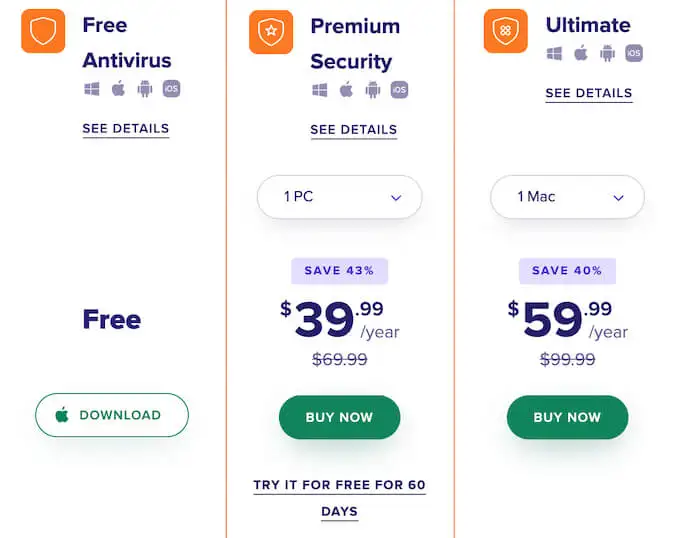Open See Details for Free Antivirus
This screenshot has height=538, width=680.
pyautogui.click(x=126, y=129)
